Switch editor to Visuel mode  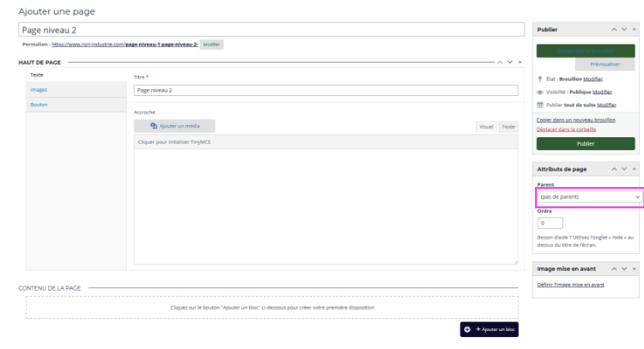coord(486,127)
